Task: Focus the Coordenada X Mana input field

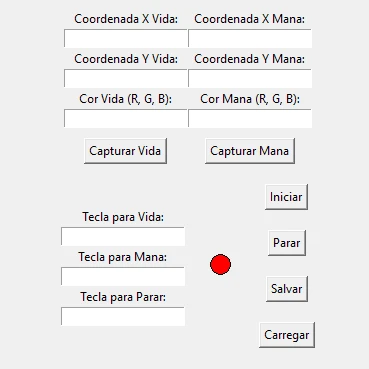Action: 250,38
